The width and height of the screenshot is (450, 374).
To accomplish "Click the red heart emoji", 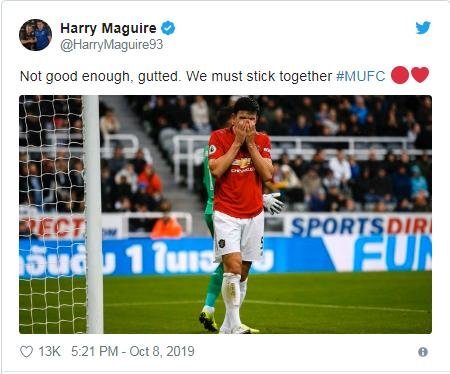I will (420, 75).
